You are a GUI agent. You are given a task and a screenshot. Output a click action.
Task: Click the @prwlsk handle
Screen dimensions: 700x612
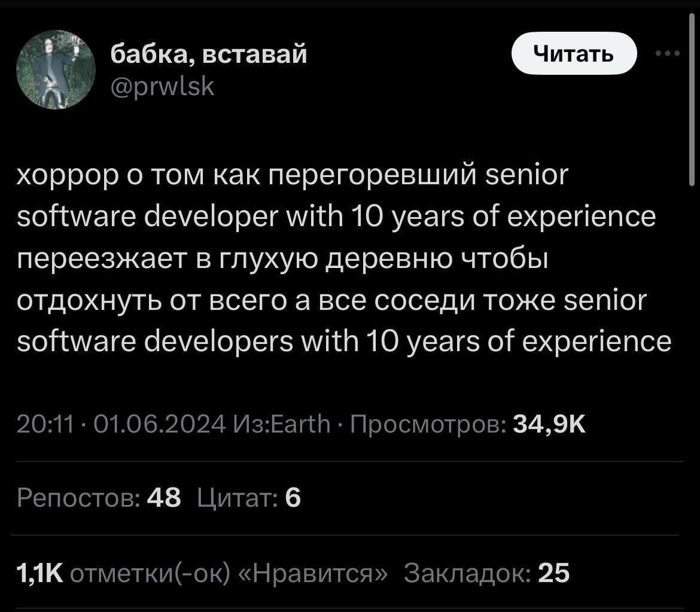pos(163,87)
